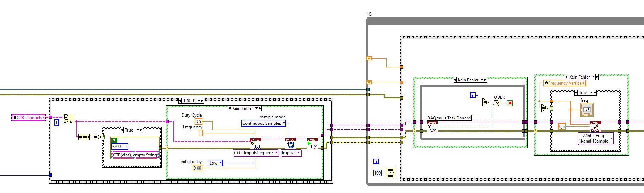
Task: Open the Continuous Samples enum dropdown
Action: pos(264,123)
